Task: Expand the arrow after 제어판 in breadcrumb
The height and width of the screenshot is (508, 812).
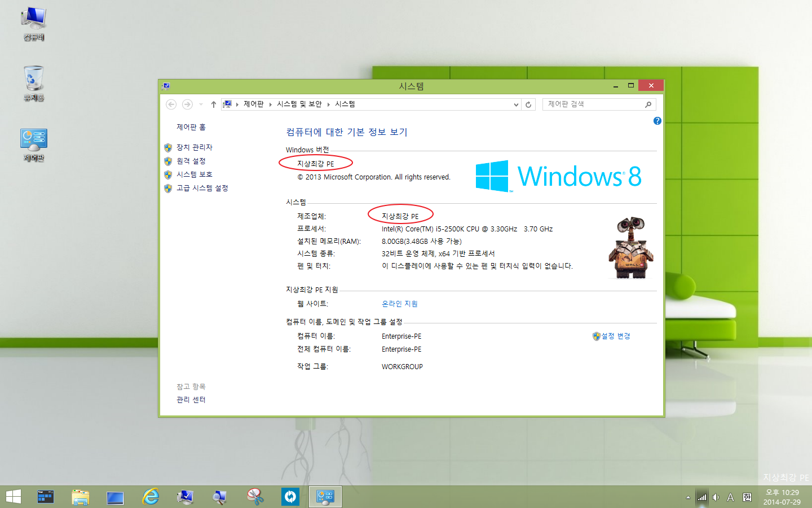Action: pos(271,104)
